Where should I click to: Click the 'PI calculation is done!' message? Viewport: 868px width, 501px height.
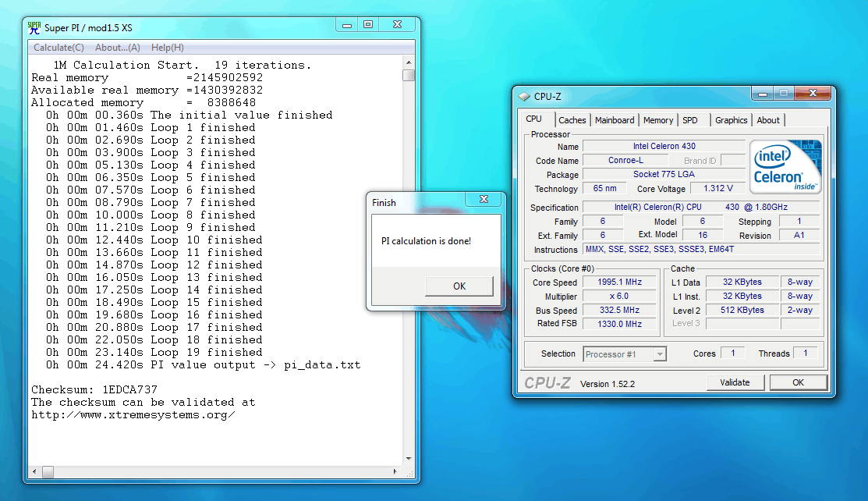427,241
